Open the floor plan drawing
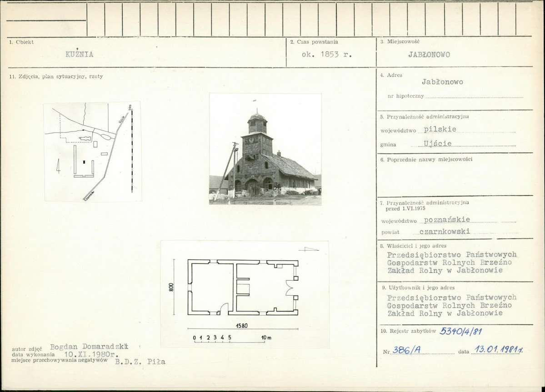545x392 pixels. click(x=245, y=294)
